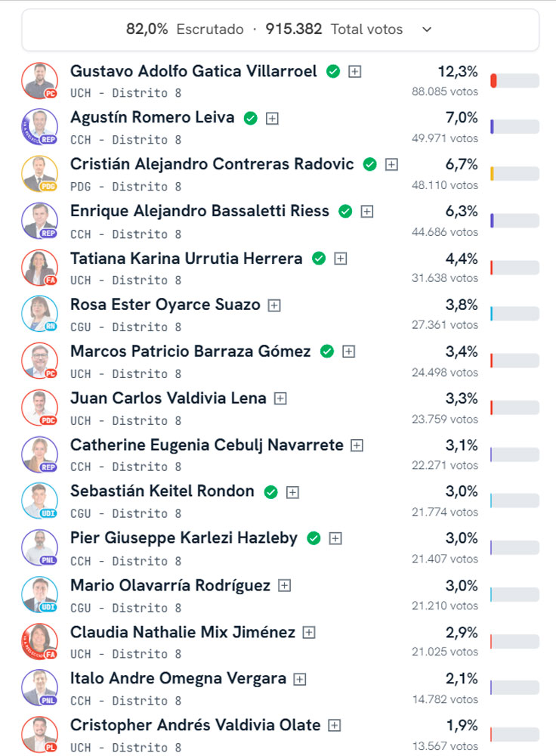Image resolution: width=556 pixels, height=756 pixels.
Task: Click plus icon beside Pier Giuseppe Karlezi Hazleby
Action: pyautogui.click(x=335, y=538)
